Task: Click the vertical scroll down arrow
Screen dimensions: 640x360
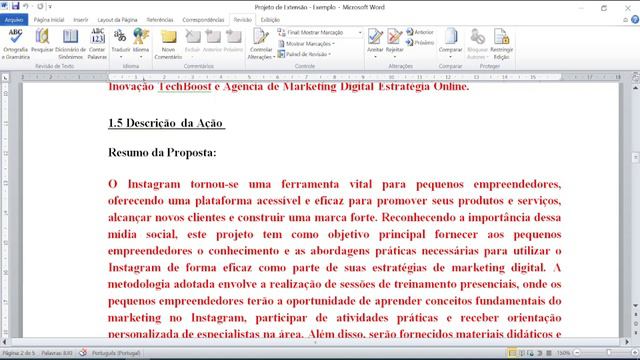Action: point(636,306)
